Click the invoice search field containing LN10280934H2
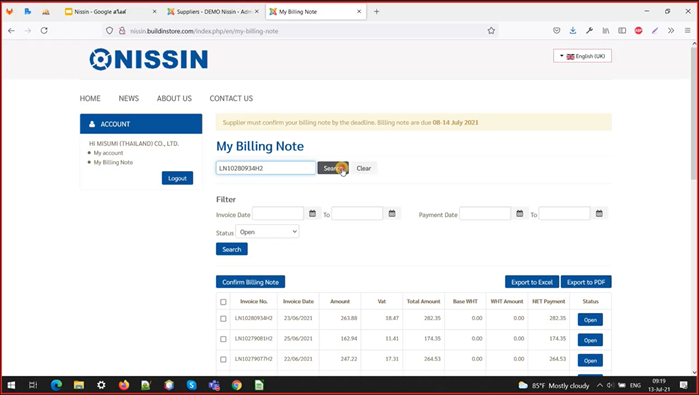Viewport: 699px width, 395px height. pos(266,168)
